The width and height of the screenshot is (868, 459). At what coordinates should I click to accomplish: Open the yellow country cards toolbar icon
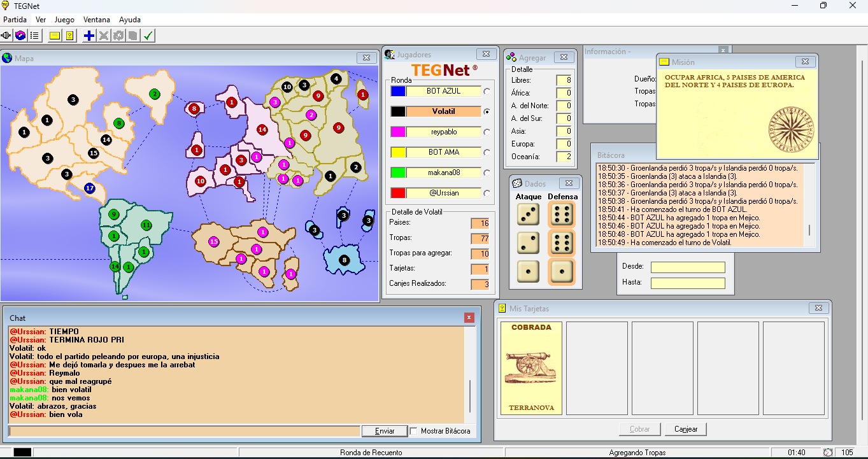click(x=69, y=36)
